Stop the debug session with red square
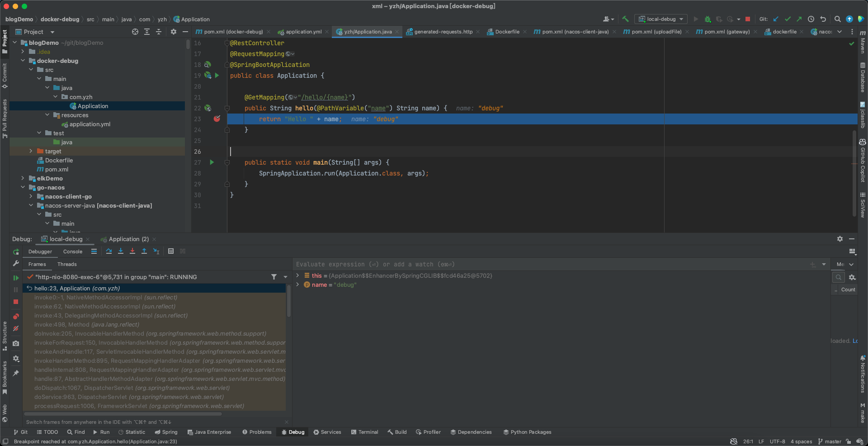Image resolution: width=868 pixels, height=446 pixels. point(16,302)
